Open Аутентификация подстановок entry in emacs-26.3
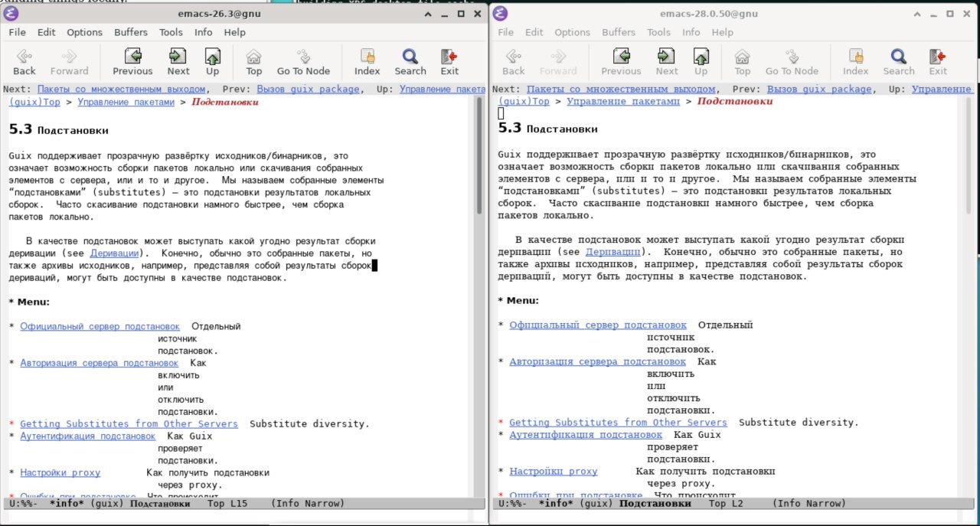 (x=87, y=436)
